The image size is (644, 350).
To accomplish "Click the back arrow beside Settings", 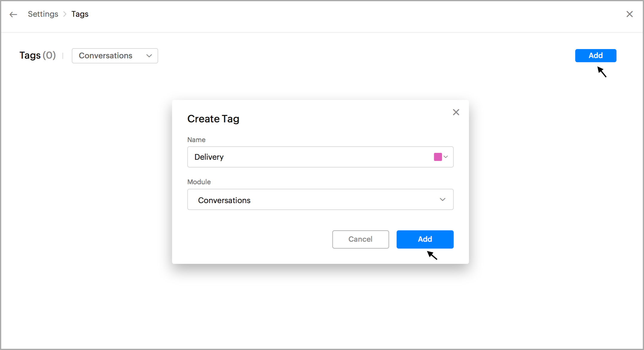I will pos(13,14).
